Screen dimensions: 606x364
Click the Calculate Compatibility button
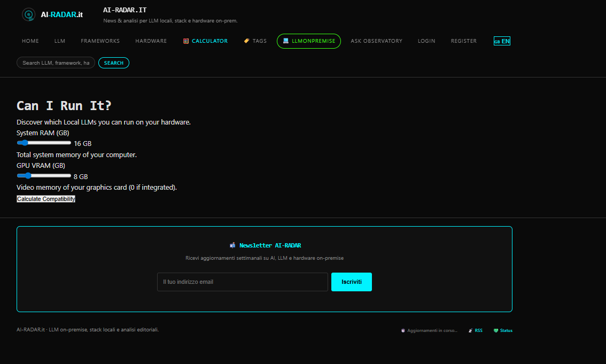[x=45, y=198]
